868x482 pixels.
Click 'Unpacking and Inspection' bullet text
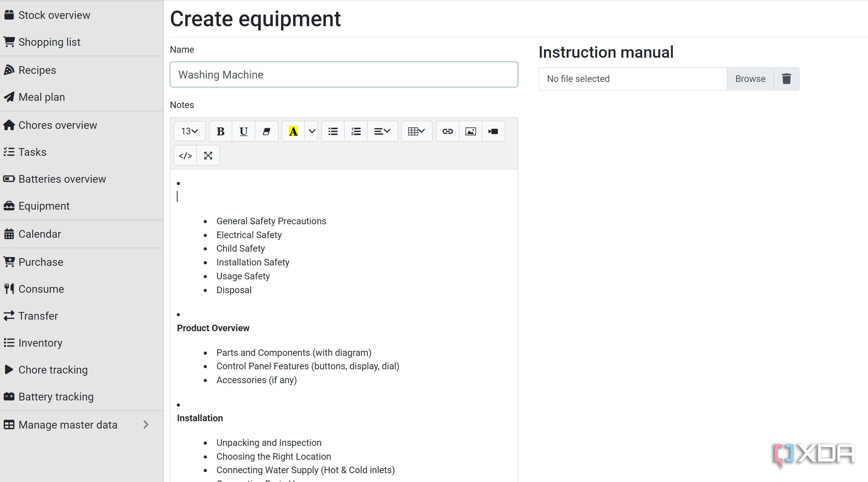(x=269, y=443)
